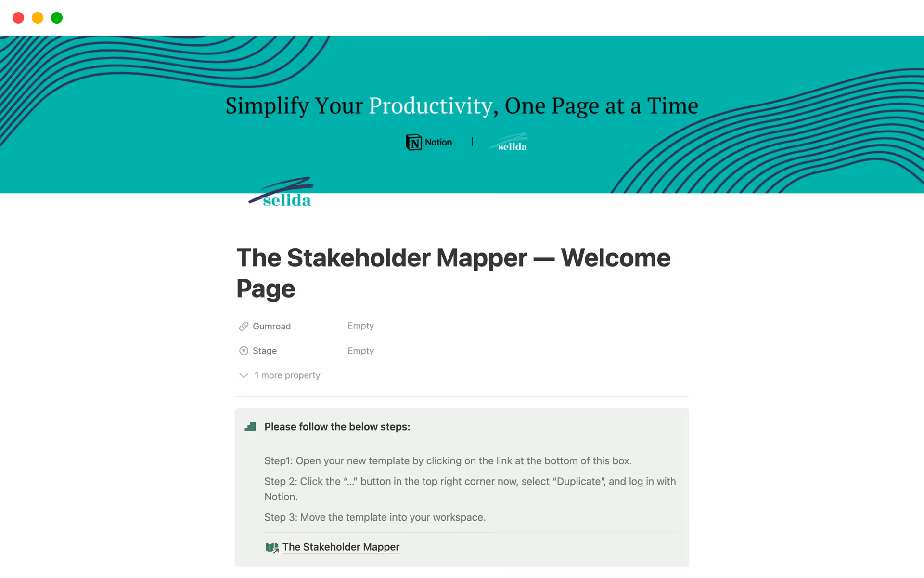924x578 pixels.
Task: Open the Empty field next to Gumroad
Action: click(360, 326)
